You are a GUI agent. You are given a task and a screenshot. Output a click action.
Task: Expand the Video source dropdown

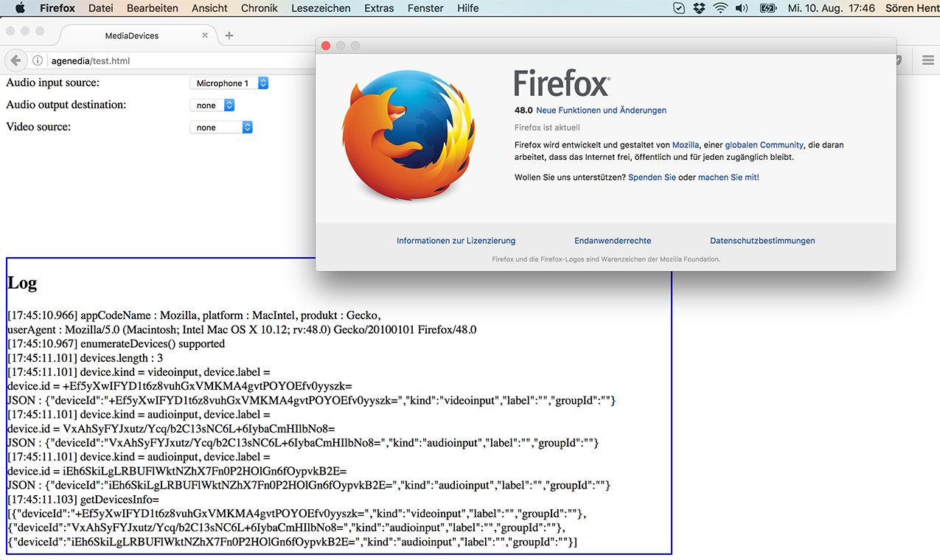(221, 127)
